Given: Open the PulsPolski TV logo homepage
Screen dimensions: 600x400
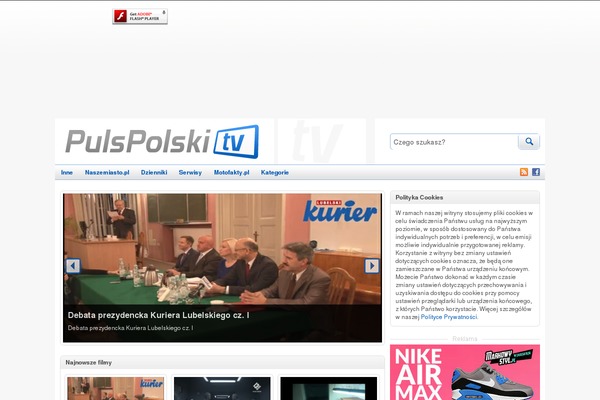Looking at the screenshot, I should coord(162,142).
